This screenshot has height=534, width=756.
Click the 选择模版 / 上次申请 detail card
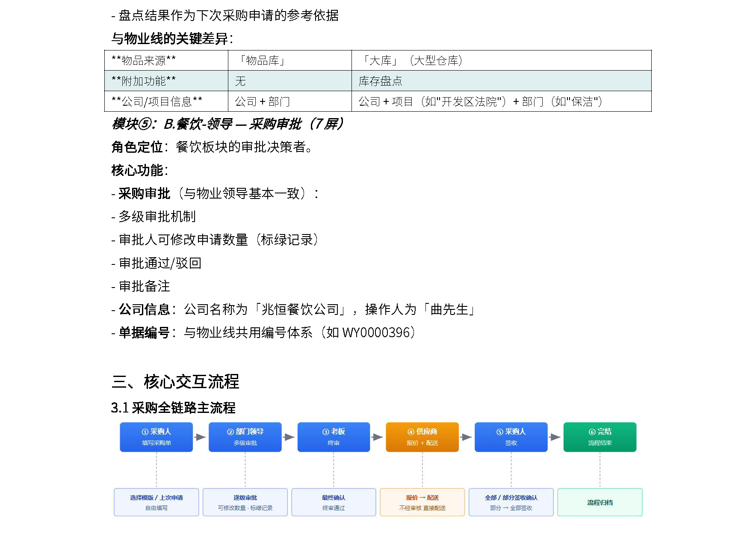[157, 502]
